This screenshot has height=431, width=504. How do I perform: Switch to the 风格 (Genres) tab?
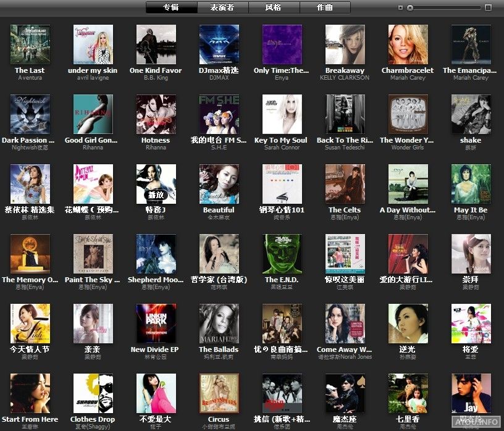274,7
